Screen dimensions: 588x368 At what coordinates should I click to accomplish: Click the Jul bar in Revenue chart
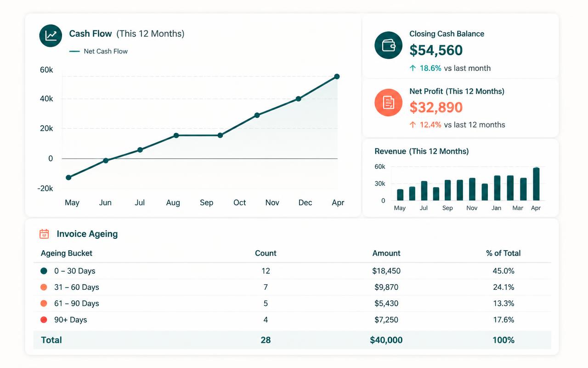click(424, 191)
